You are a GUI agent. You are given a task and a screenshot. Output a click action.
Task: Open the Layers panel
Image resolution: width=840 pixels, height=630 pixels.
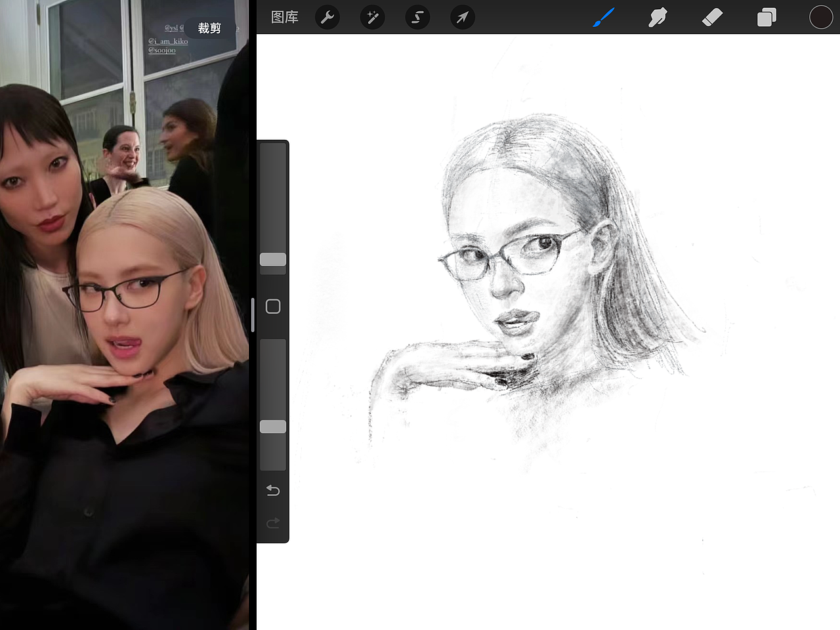pyautogui.click(x=766, y=17)
